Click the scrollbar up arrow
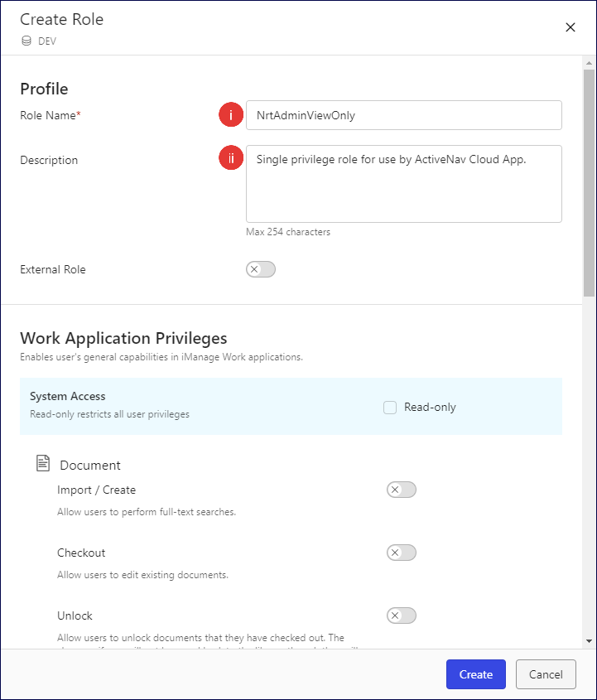 tap(588, 61)
